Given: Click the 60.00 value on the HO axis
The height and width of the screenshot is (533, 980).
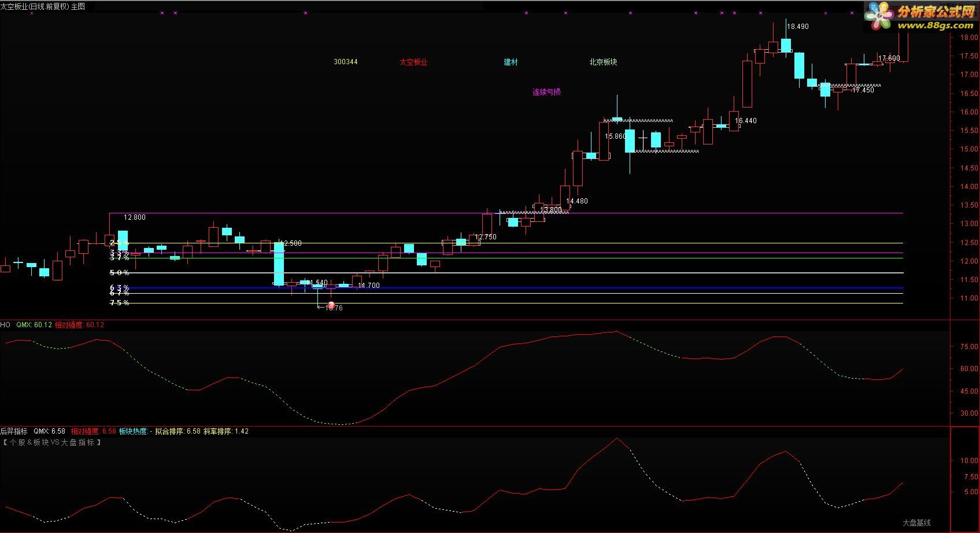Looking at the screenshot, I should pyautogui.click(x=969, y=369).
